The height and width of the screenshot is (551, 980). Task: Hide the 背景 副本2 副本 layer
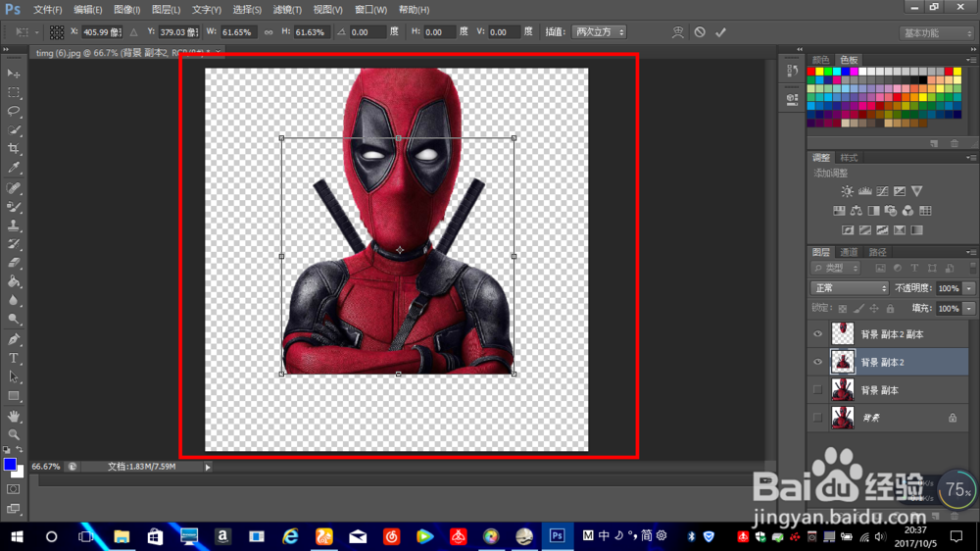pyautogui.click(x=817, y=334)
